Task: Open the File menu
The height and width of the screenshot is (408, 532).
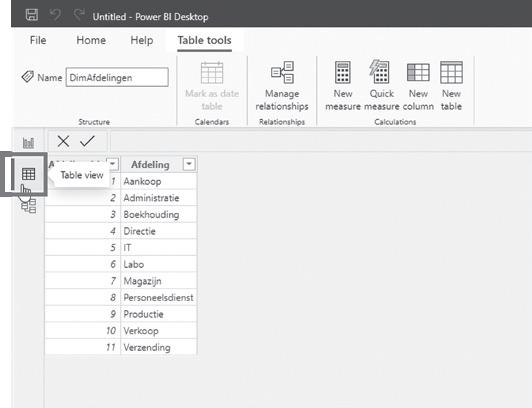Action: [x=38, y=40]
